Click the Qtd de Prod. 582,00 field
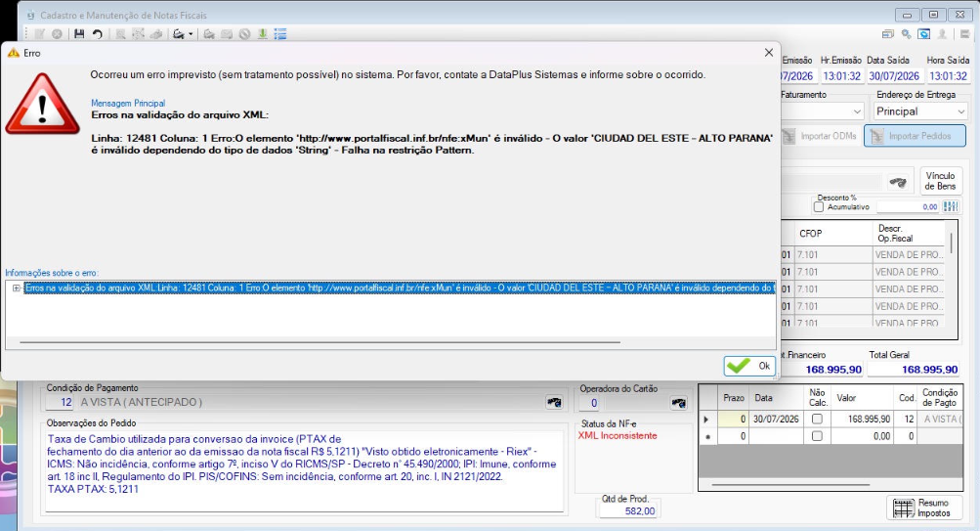The width and height of the screenshot is (980, 531). [629, 511]
